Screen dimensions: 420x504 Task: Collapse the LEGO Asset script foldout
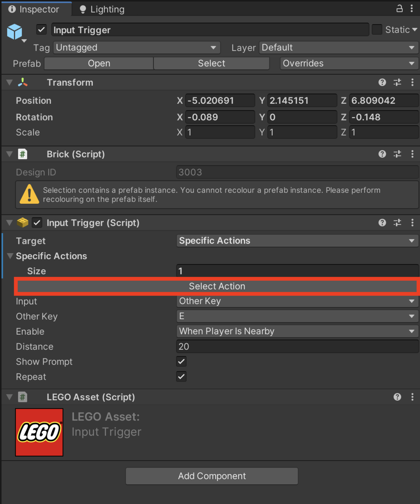10,397
